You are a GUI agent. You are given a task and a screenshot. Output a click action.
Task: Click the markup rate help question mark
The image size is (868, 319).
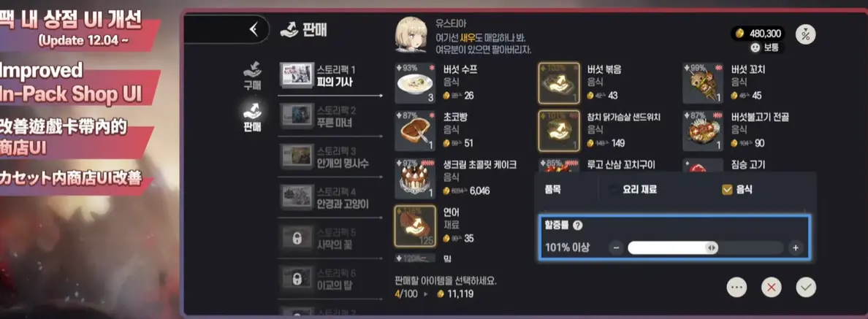(x=578, y=226)
